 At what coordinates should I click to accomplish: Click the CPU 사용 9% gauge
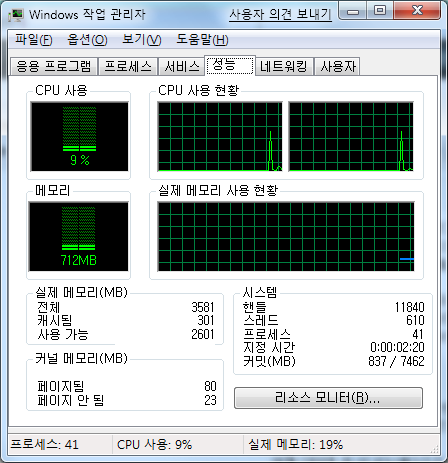[x=79, y=137]
